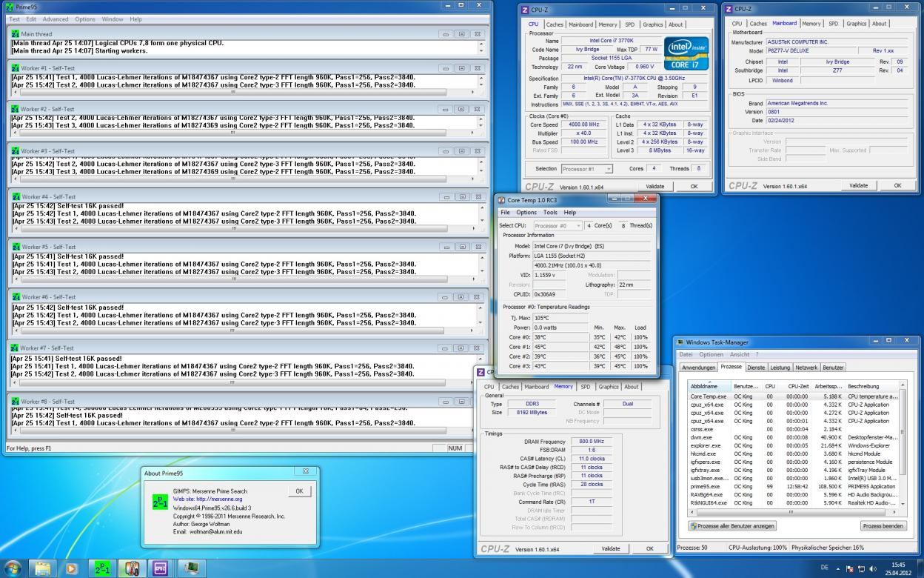This screenshot has width=924, height=578.
Task: Open the Ansicht menu in Task-Manager
Action: [x=740, y=354]
